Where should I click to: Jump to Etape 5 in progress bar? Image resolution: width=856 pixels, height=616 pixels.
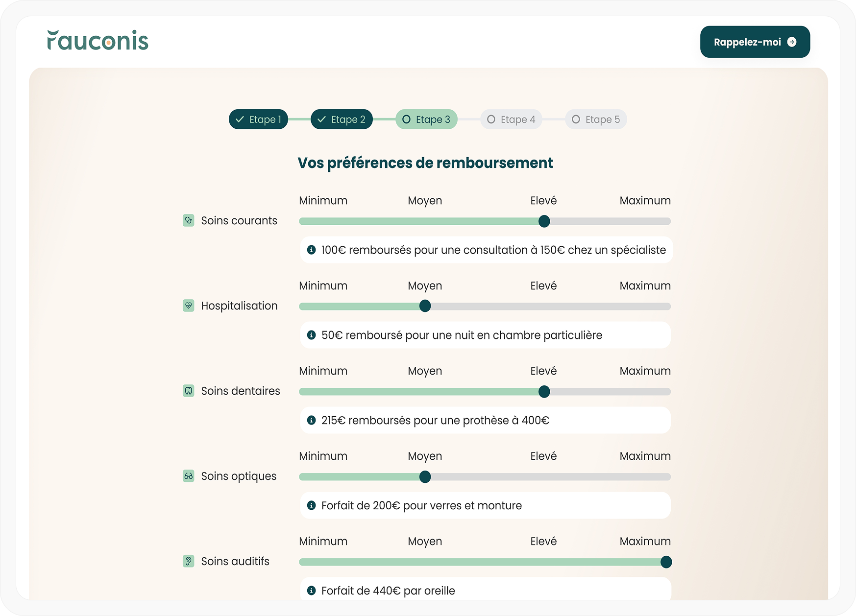[x=596, y=119]
